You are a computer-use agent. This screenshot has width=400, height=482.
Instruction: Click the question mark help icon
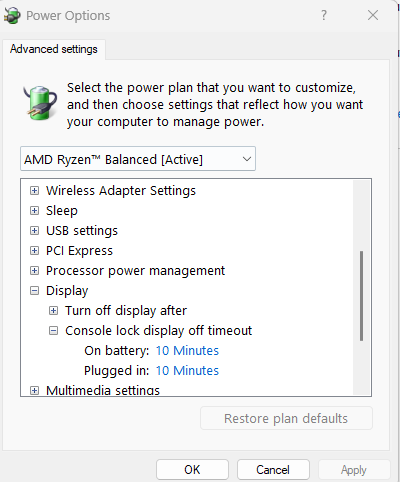click(x=324, y=15)
